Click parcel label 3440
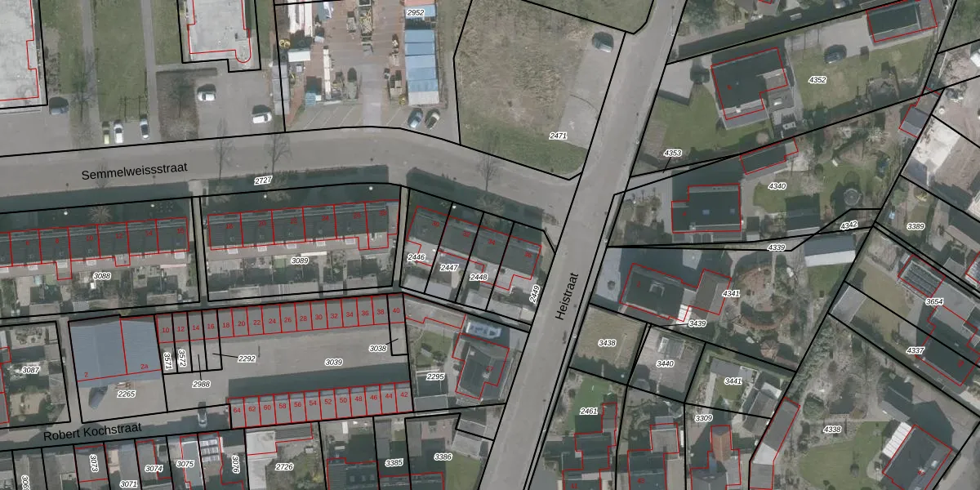This screenshot has width=980, height=490. pyautogui.click(x=666, y=363)
